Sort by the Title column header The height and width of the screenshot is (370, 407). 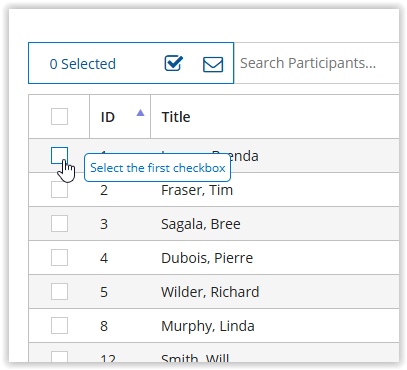tap(176, 117)
